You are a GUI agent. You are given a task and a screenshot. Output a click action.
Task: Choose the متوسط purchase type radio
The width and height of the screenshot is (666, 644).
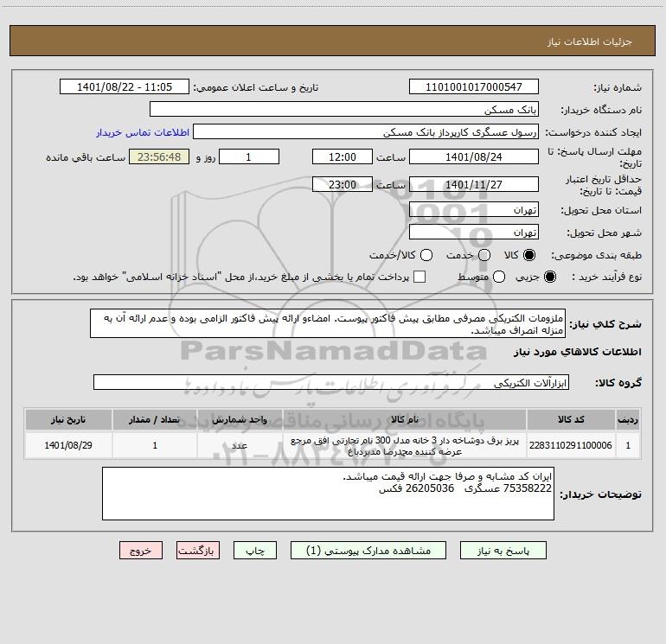coord(499,277)
